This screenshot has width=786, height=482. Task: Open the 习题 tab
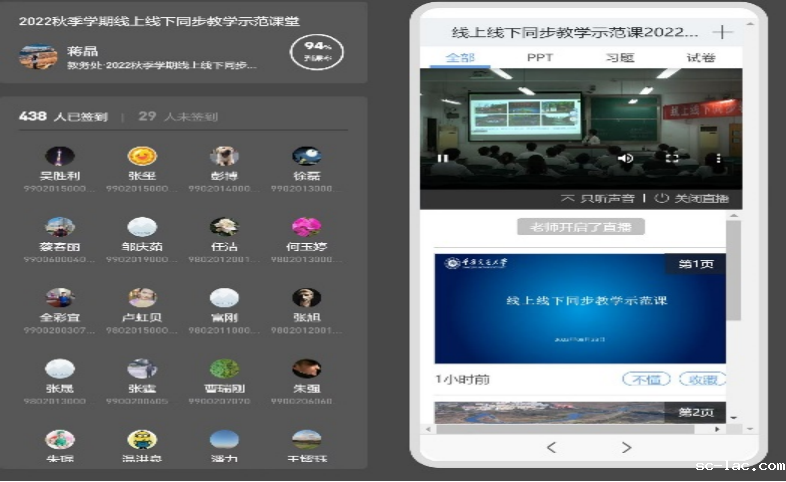click(620, 58)
